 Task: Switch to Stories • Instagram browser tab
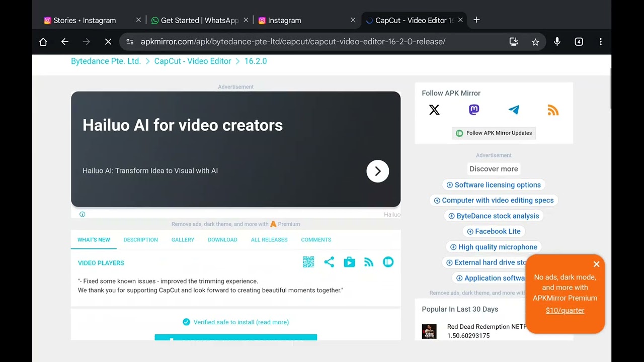tap(86, 20)
